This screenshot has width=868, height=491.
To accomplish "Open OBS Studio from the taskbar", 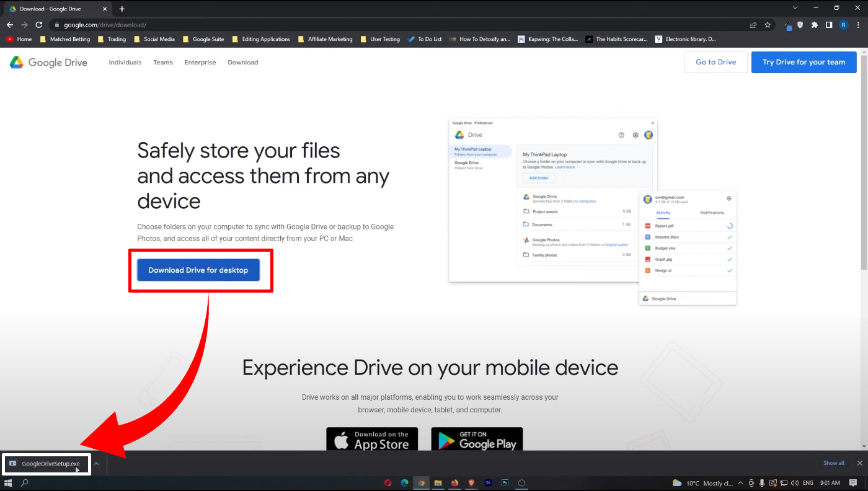I will tap(521, 482).
